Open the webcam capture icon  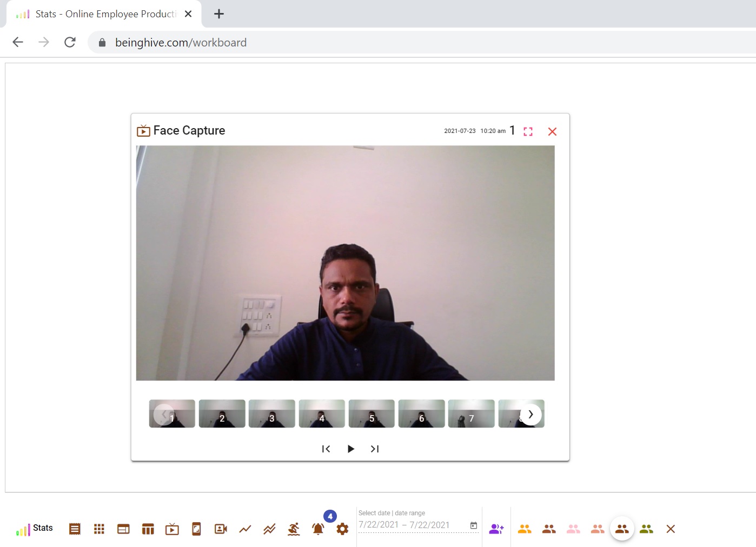click(220, 529)
